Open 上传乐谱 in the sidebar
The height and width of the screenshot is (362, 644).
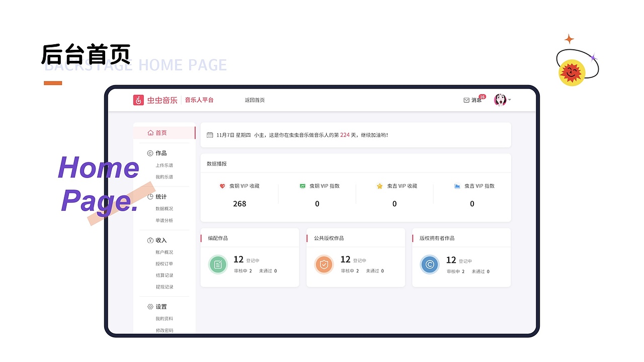[x=164, y=165]
